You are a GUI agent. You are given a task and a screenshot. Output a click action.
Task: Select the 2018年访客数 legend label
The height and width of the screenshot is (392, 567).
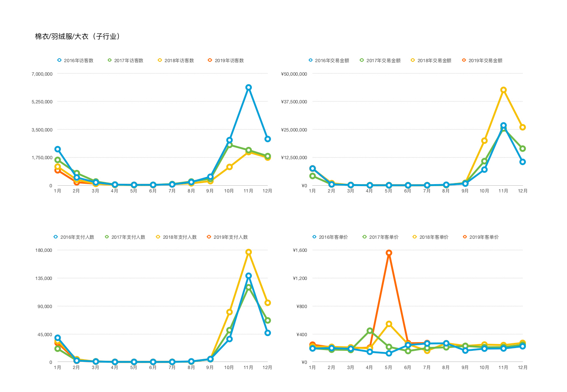click(179, 61)
